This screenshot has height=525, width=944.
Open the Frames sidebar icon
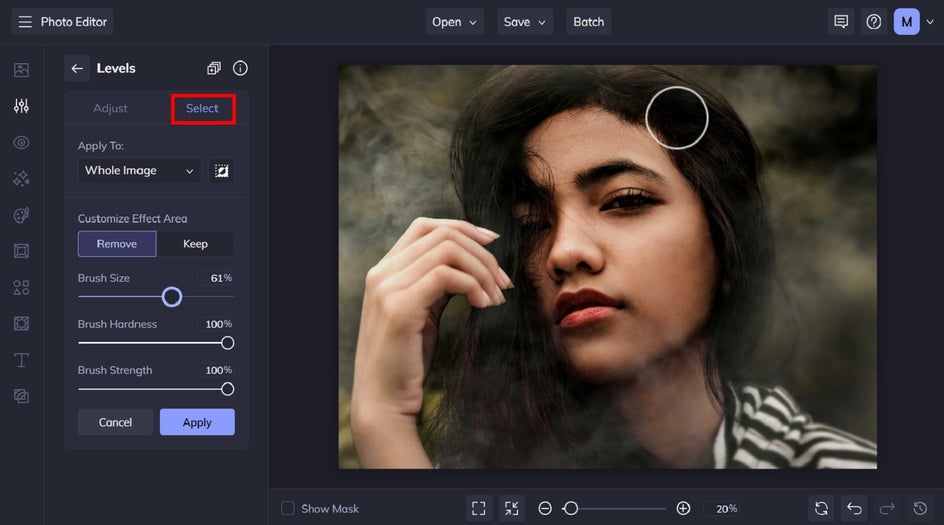click(21, 251)
